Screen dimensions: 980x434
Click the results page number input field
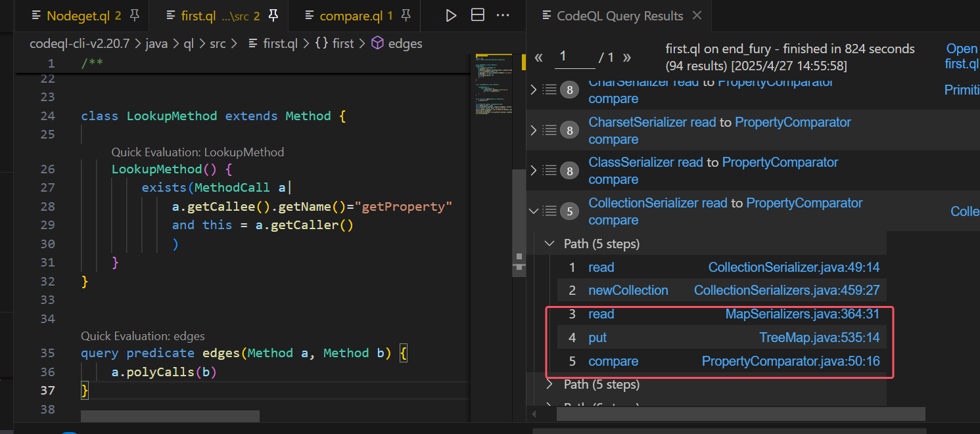point(574,57)
